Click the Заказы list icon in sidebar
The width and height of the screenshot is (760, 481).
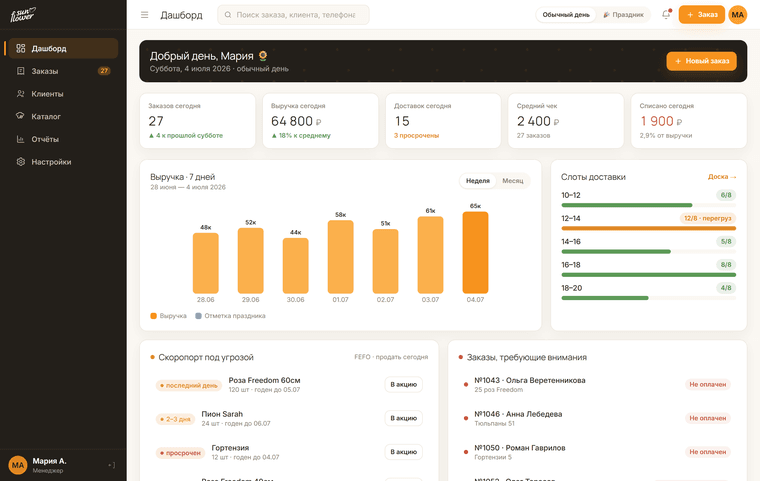click(x=20, y=71)
